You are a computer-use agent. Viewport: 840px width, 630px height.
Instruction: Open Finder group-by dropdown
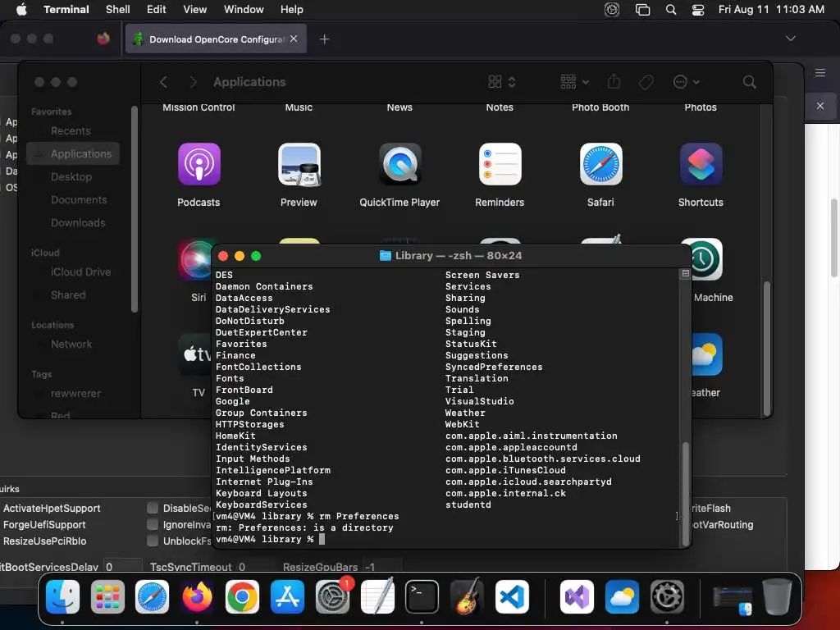[x=574, y=82]
